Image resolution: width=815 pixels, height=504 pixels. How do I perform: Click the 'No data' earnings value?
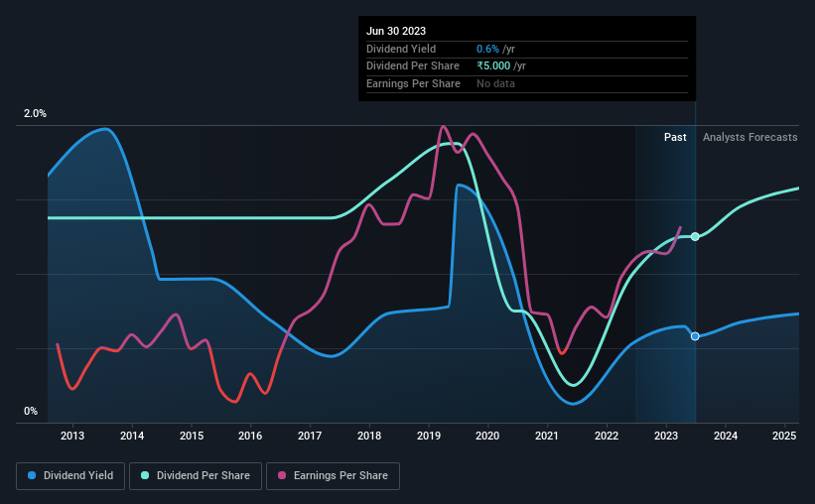pos(496,83)
